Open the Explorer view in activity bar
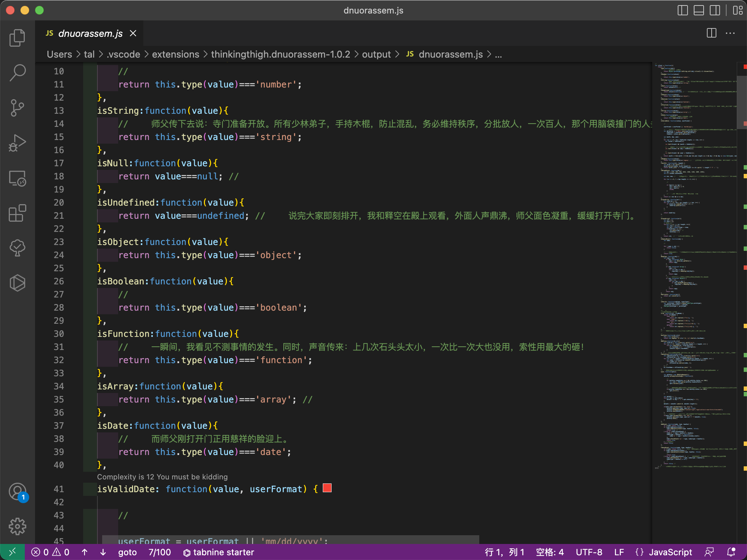Viewport: 747px width, 560px height. (17, 38)
